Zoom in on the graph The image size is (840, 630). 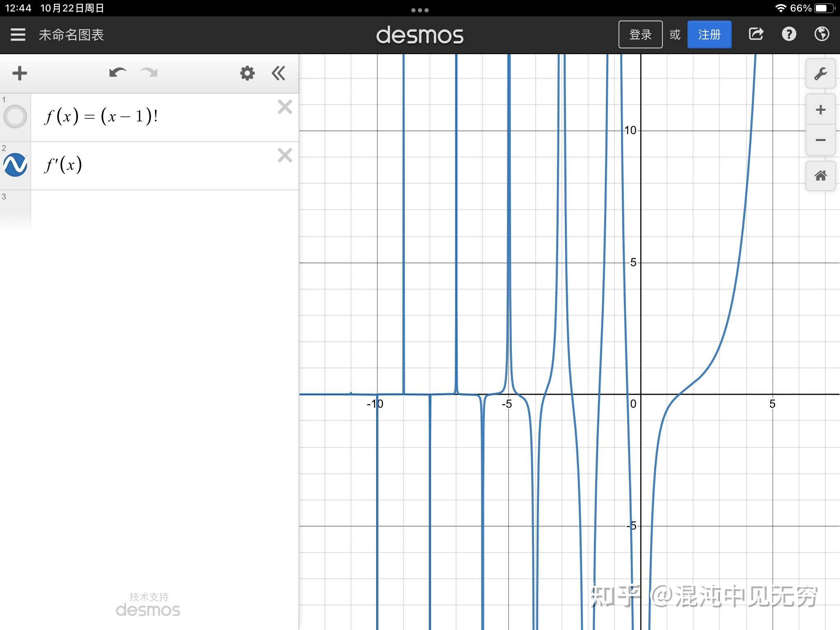[820, 110]
